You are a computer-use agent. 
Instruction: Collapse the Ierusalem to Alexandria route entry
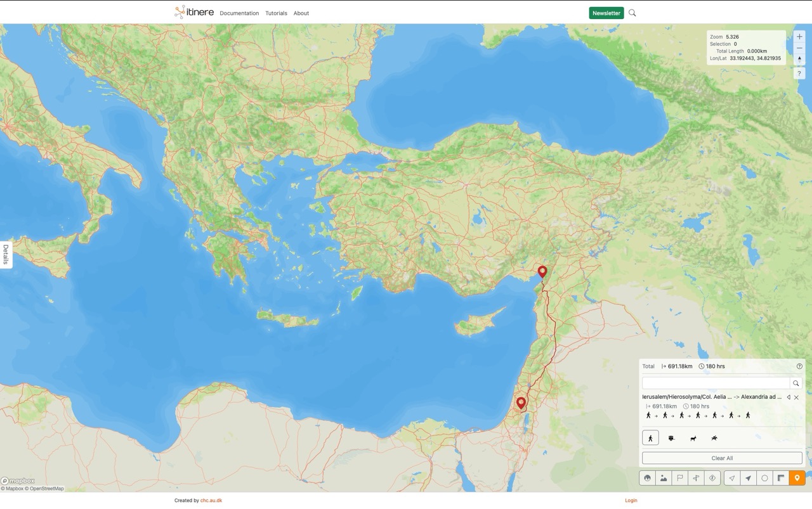pos(789,397)
